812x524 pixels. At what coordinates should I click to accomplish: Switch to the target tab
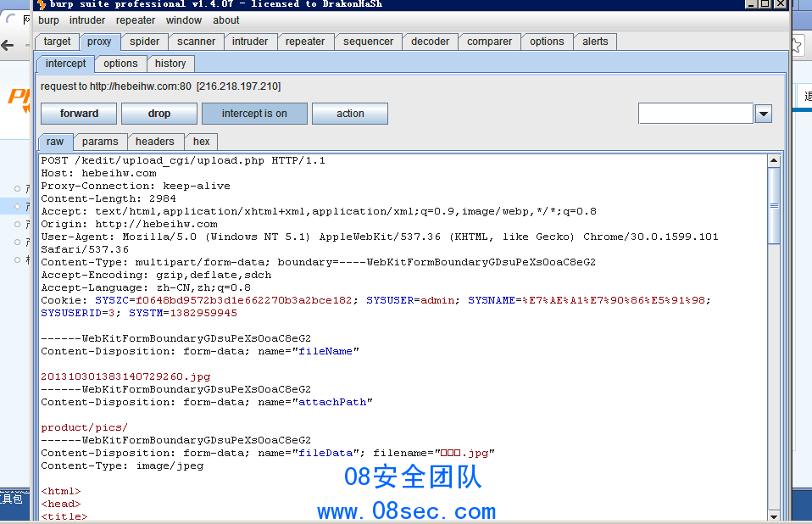coord(57,42)
